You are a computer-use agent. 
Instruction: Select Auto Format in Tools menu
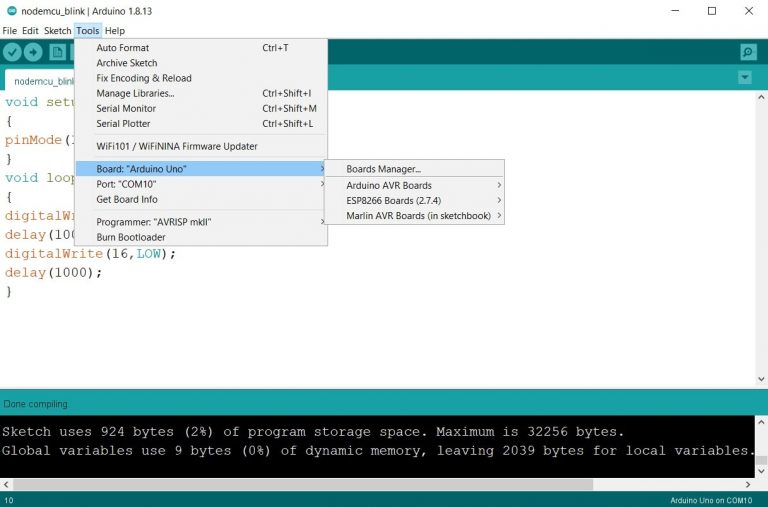122,48
